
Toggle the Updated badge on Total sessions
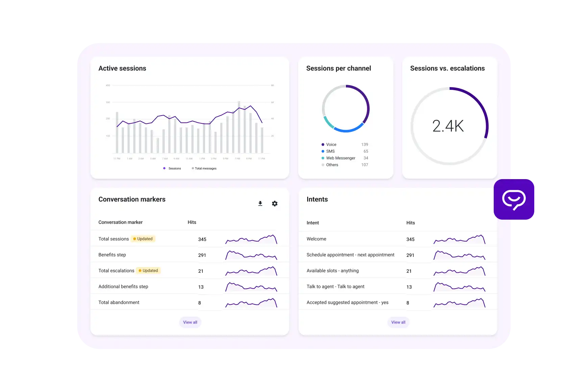(143, 239)
